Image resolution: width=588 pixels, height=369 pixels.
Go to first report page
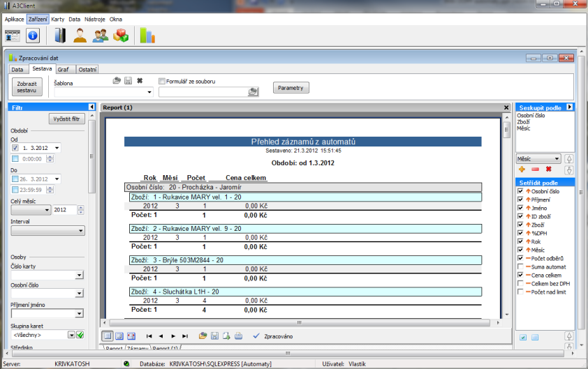pyautogui.click(x=149, y=336)
